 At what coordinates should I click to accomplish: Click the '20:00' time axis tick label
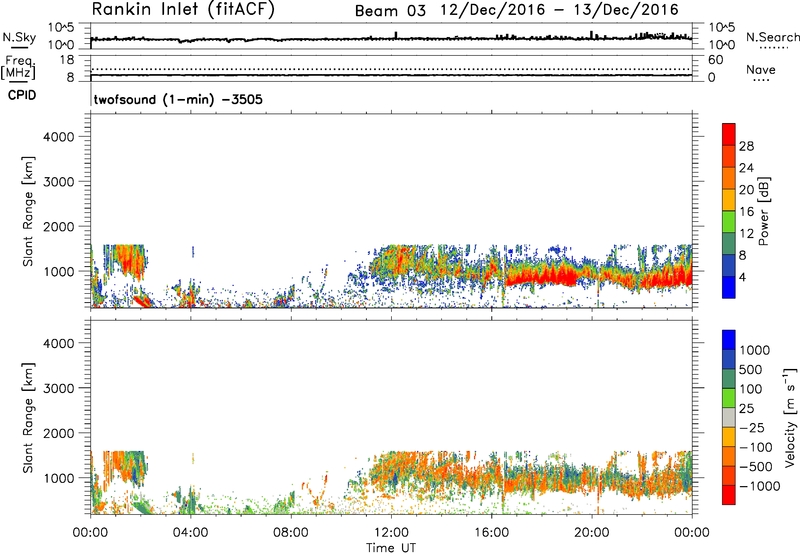click(592, 533)
